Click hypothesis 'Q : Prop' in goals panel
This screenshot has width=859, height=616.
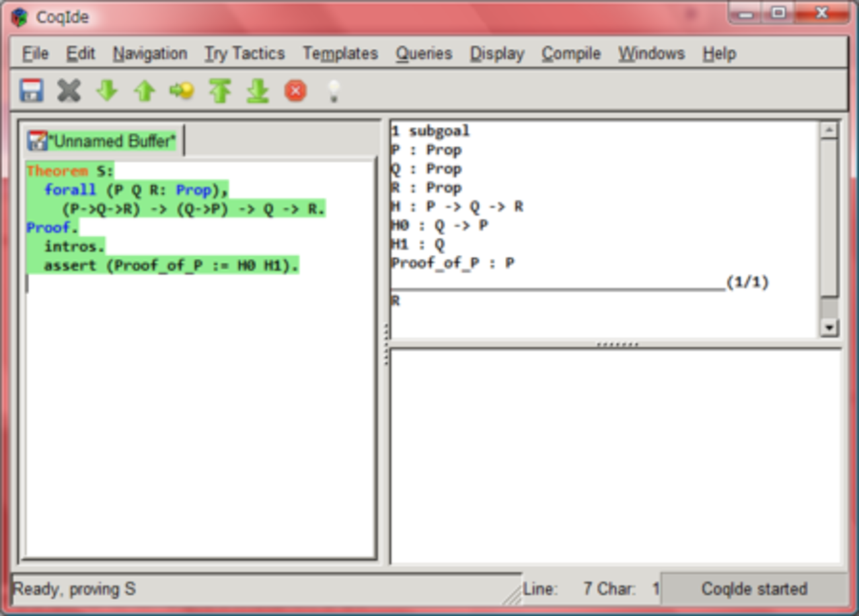426,169
